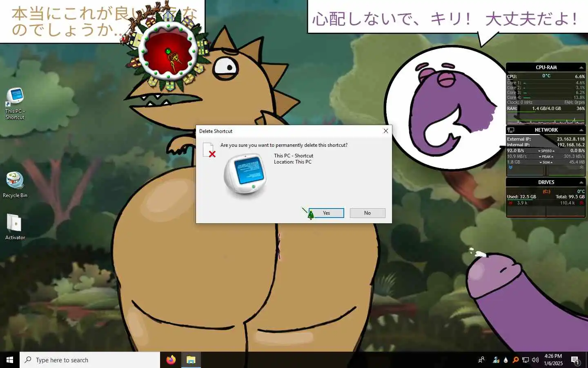
Task: Click the External IP value 23.162.8.118
Action: coord(570,139)
